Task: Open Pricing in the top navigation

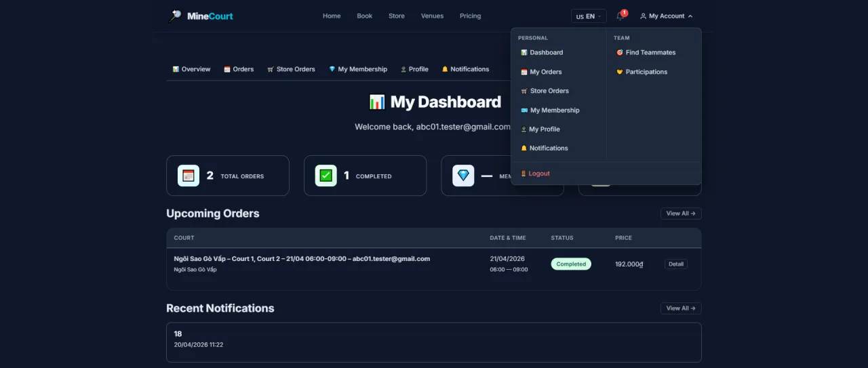Action: pyautogui.click(x=470, y=16)
